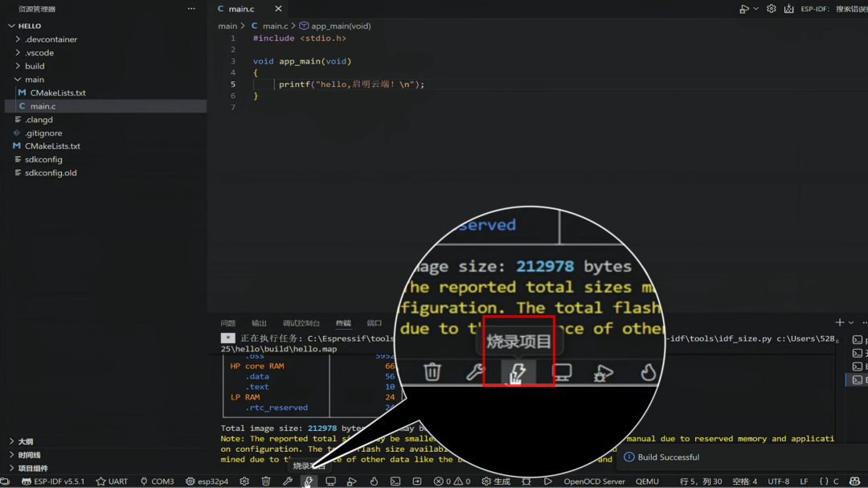
Task: Close the main.c editor tab
Action: point(278,9)
